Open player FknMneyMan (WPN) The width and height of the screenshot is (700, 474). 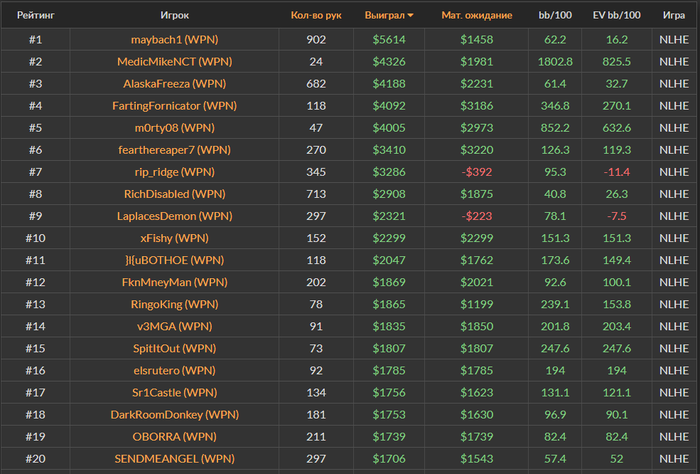(x=175, y=283)
